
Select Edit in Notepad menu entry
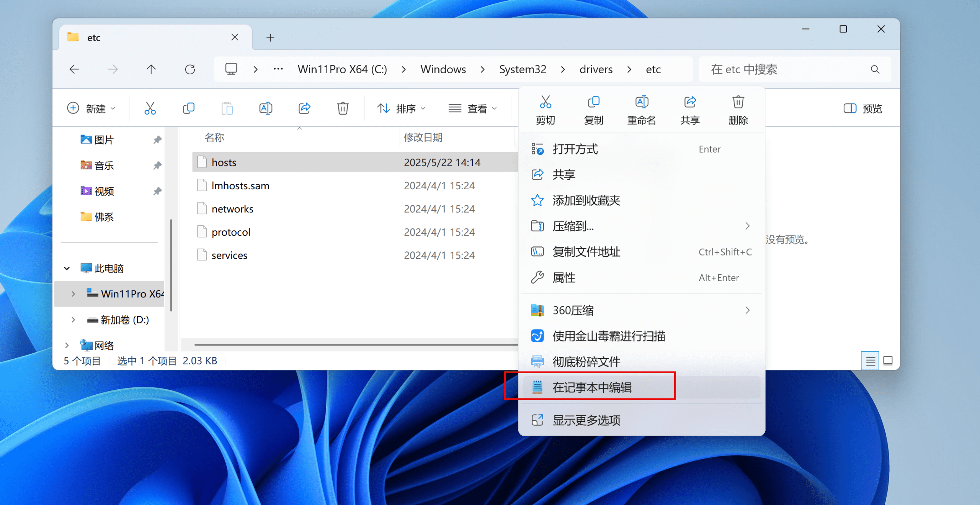click(x=592, y=387)
